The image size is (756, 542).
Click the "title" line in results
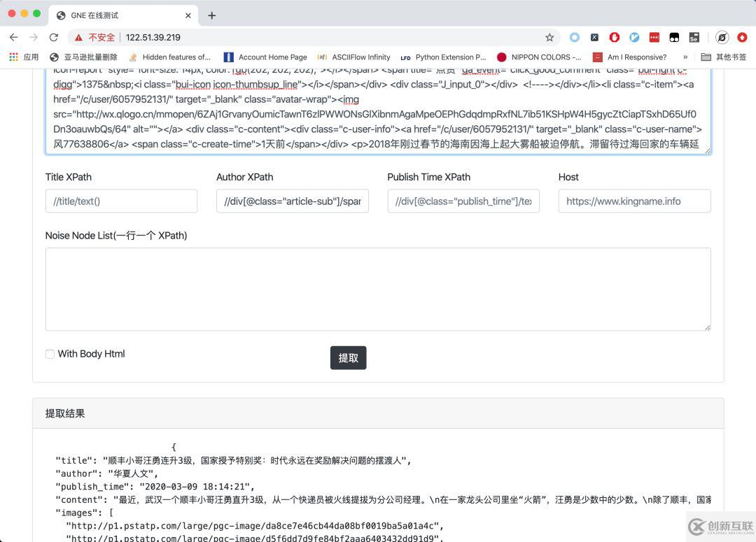tap(233, 461)
